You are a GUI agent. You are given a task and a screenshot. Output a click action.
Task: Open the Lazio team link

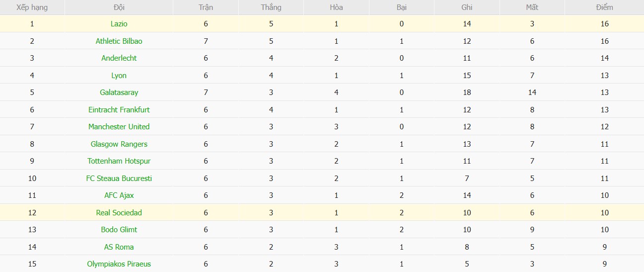[119, 24]
